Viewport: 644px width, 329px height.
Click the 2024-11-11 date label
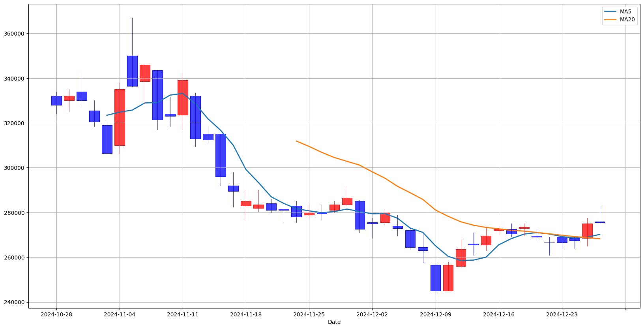pyautogui.click(x=183, y=315)
